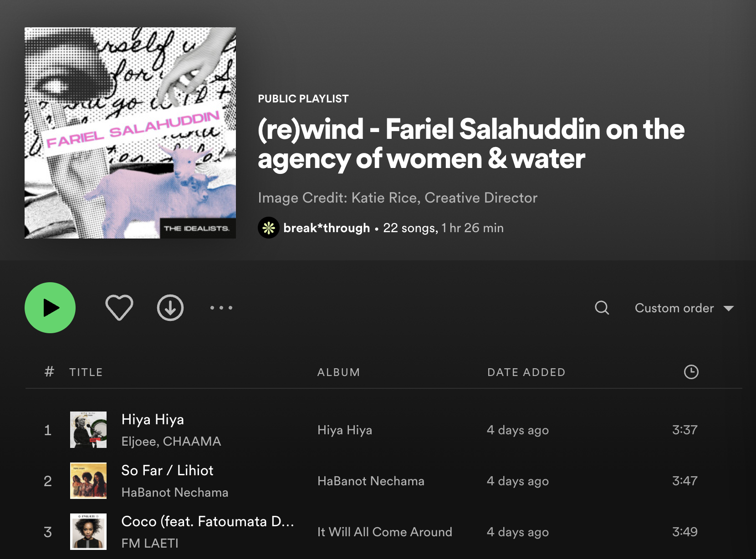Viewport: 756px width, 559px height.
Task: Open the three-dot more options menu
Action: (x=221, y=308)
